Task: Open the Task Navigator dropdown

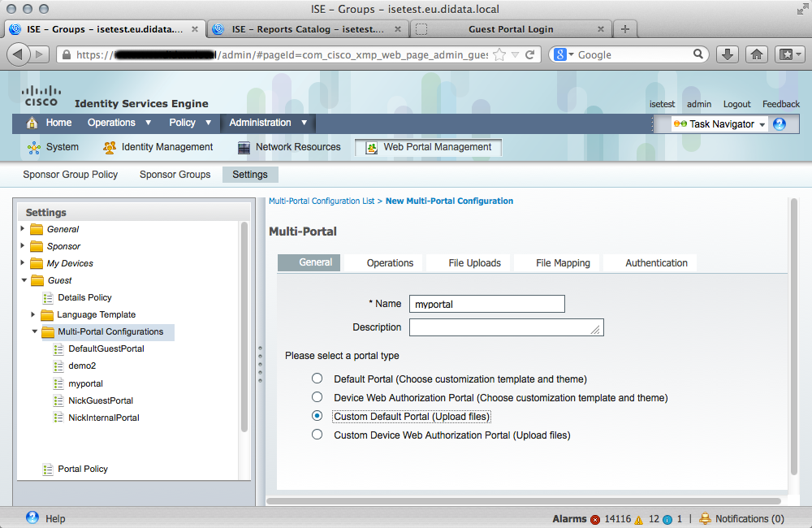Action: 719,123
